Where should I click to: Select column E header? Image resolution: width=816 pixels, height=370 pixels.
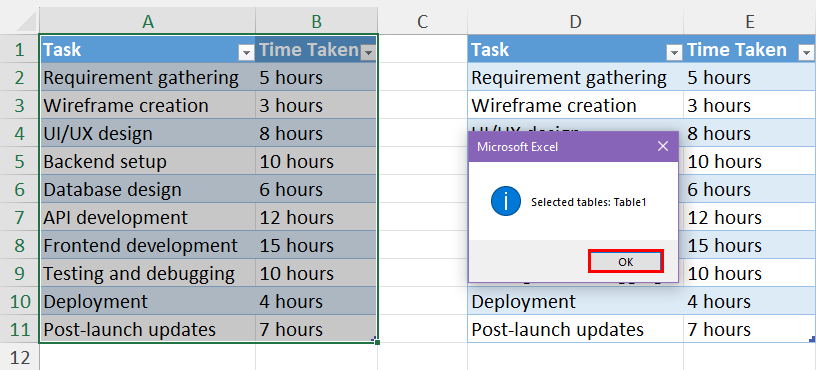[x=750, y=21]
